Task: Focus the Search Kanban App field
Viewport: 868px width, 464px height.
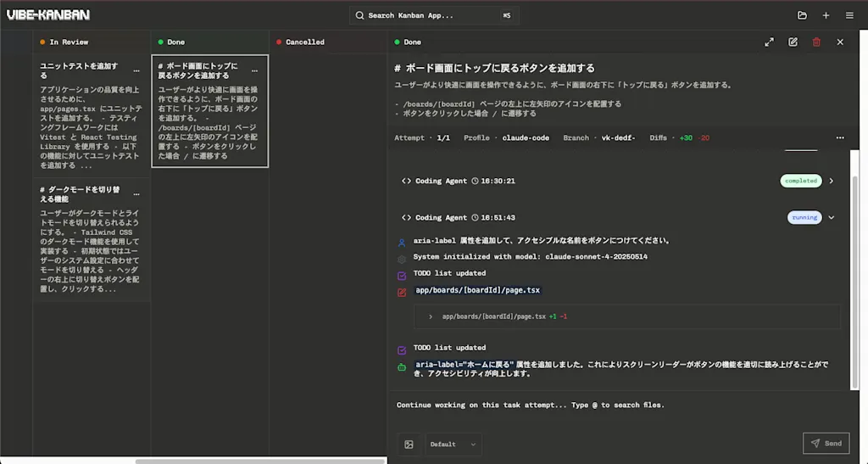Action: [434, 15]
